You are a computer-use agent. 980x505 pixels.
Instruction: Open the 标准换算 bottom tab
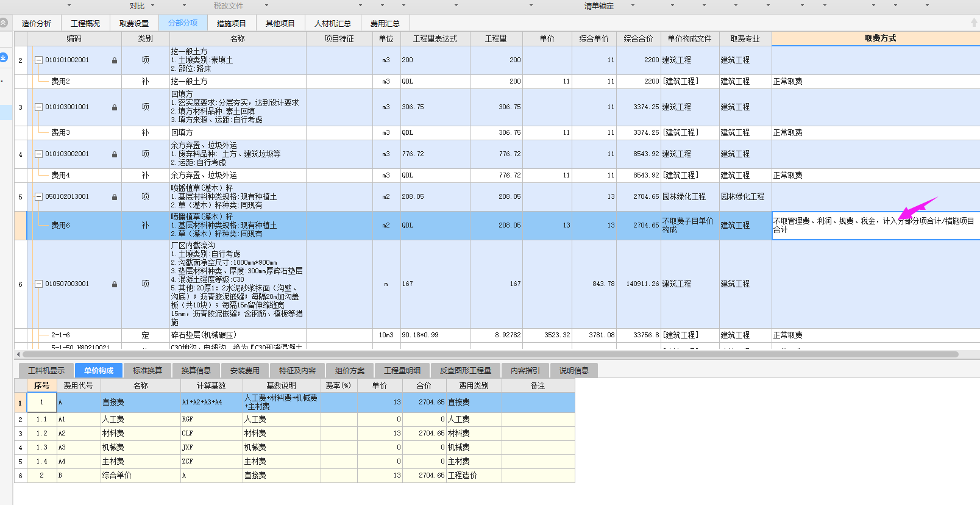pos(147,371)
